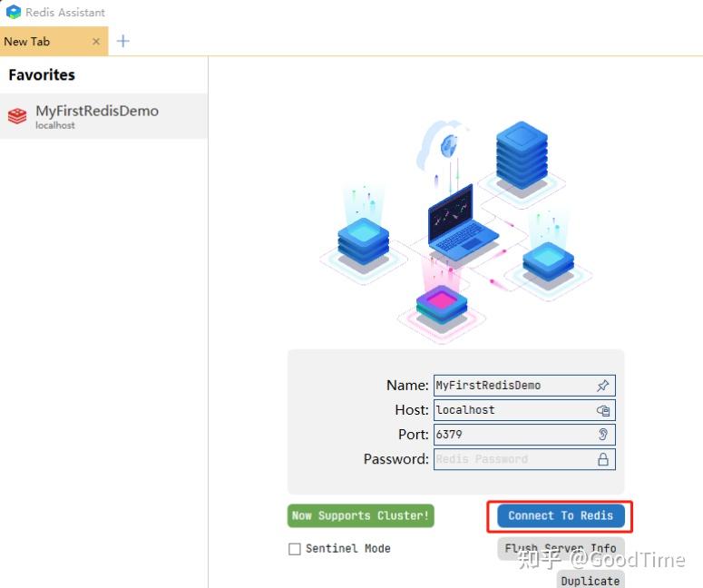This screenshot has width=703, height=588.
Task: Click the host icon in Host field
Action: pyautogui.click(x=603, y=410)
